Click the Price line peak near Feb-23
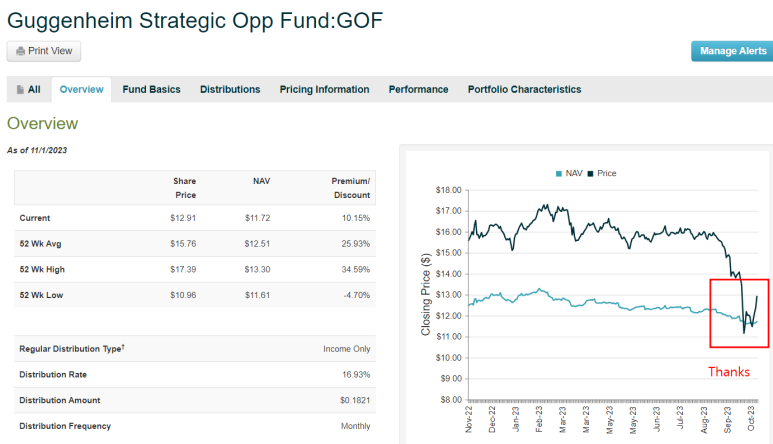This screenshot has width=773, height=444. click(545, 205)
